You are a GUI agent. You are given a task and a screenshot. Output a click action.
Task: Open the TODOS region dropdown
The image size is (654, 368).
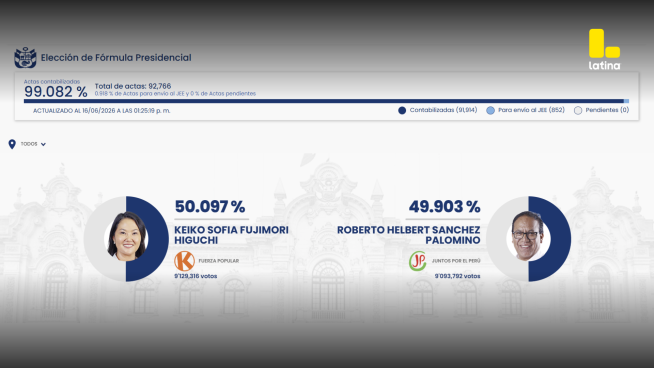coord(33,144)
